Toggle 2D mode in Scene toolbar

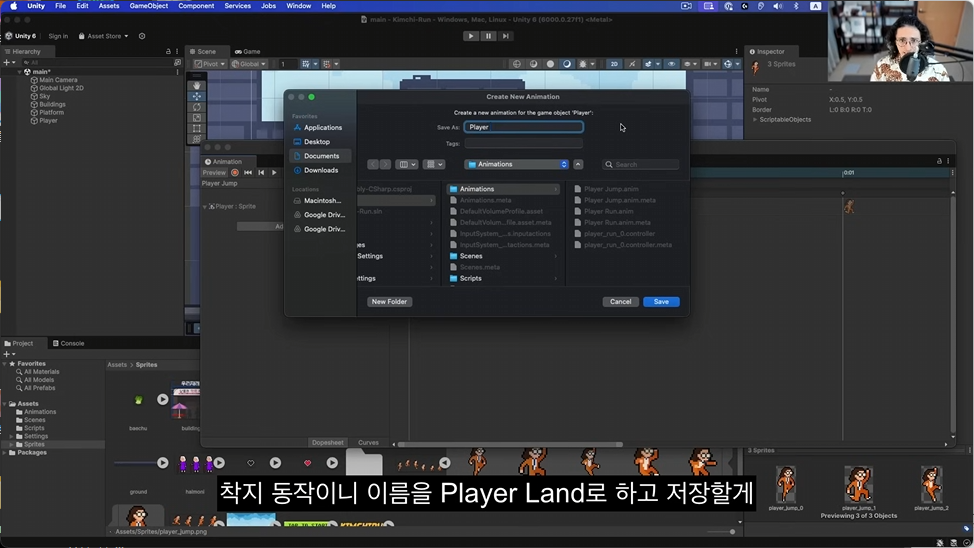614,64
